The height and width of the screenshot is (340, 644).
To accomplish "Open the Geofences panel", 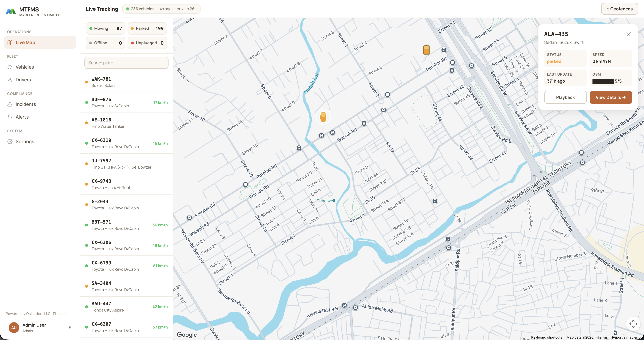I will tap(619, 9).
